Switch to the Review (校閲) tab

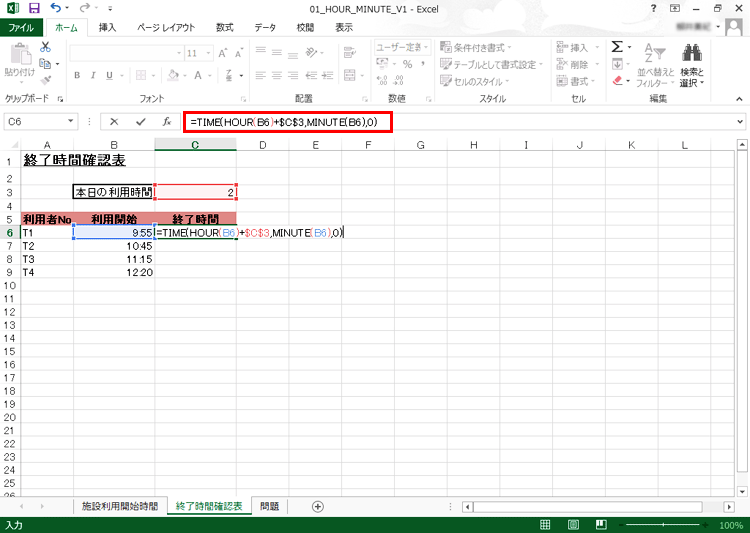[x=305, y=27]
